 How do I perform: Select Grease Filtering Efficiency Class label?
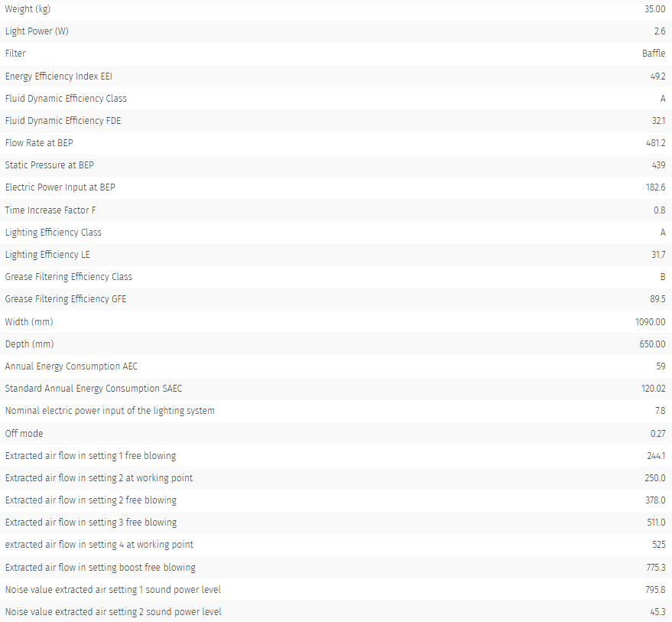69,277
